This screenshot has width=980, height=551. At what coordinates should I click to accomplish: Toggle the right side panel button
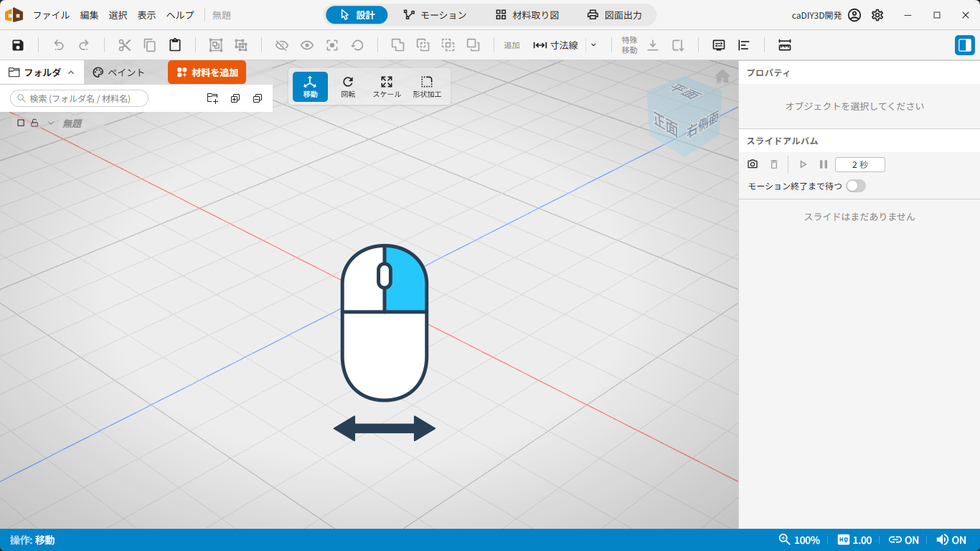[965, 45]
